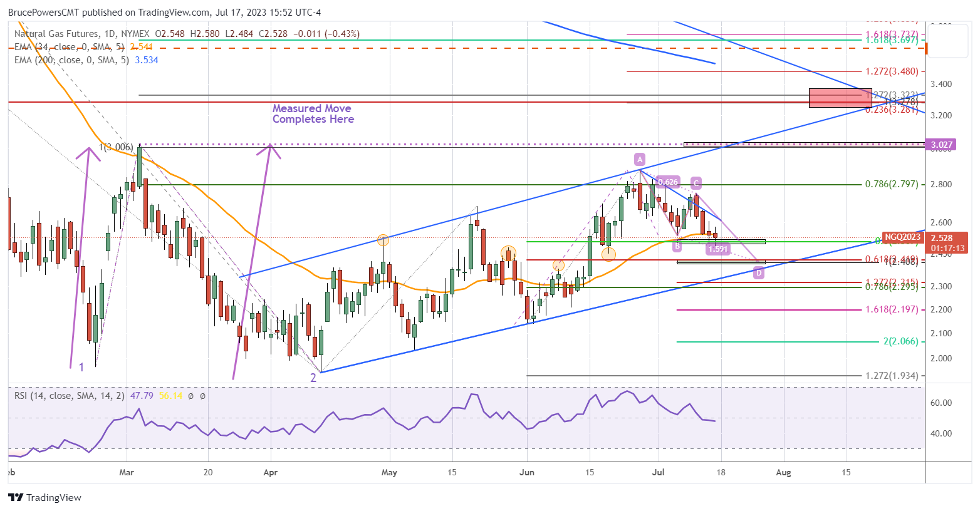This screenshot has height=511, width=980.
Task: Click the 0.786(2.293) Fibonacci label
Action: pyautogui.click(x=892, y=287)
